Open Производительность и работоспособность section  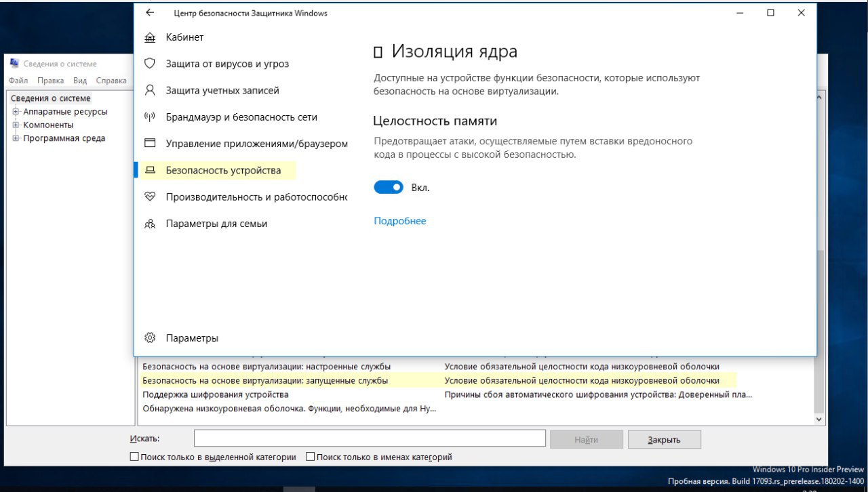point(256,197)
